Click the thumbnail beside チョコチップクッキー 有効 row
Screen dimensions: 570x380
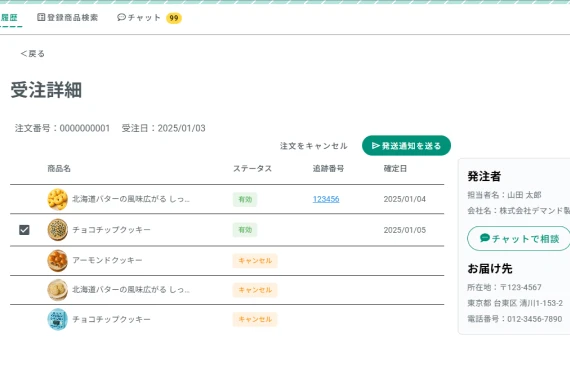[x=57, y=230]
